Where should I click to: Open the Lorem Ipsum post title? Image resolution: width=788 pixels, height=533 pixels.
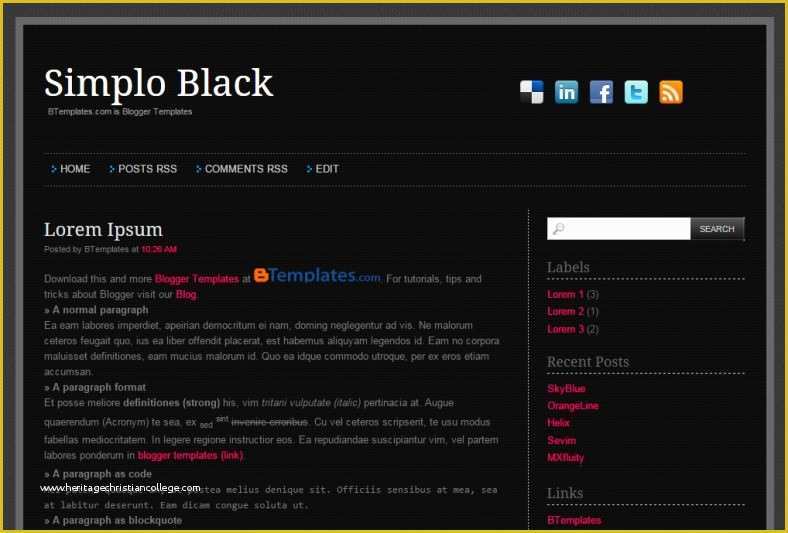(x=103, y=230)
